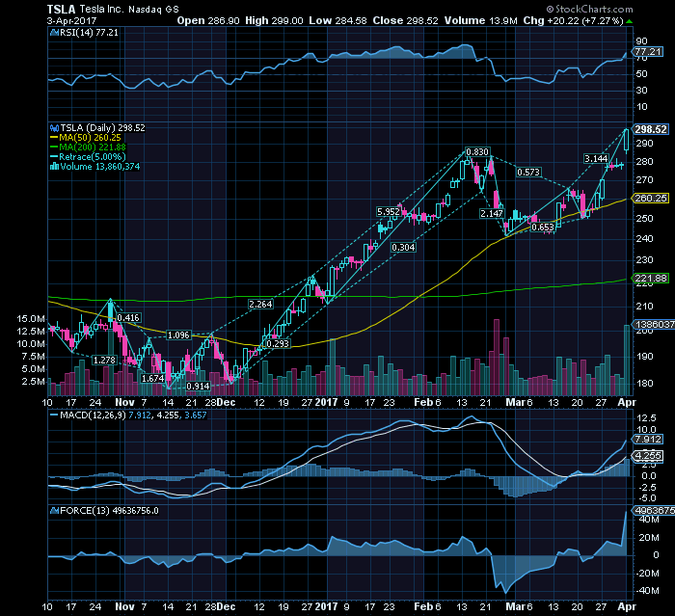
Task: Click the 'MACD(12,26,9)' legend name
Action: 94,415
